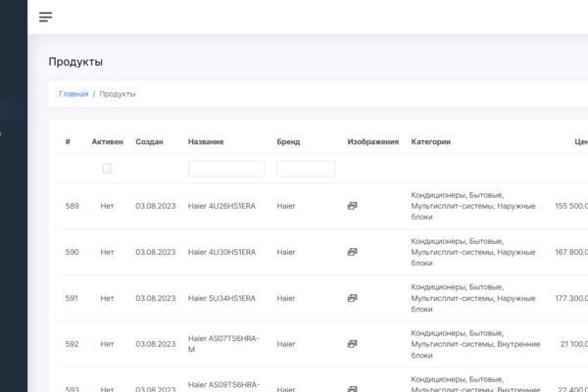The width and height of the screenshot is (588, 392).
Task: Open images icon for product 593
Action: click(x=352, y=389)
